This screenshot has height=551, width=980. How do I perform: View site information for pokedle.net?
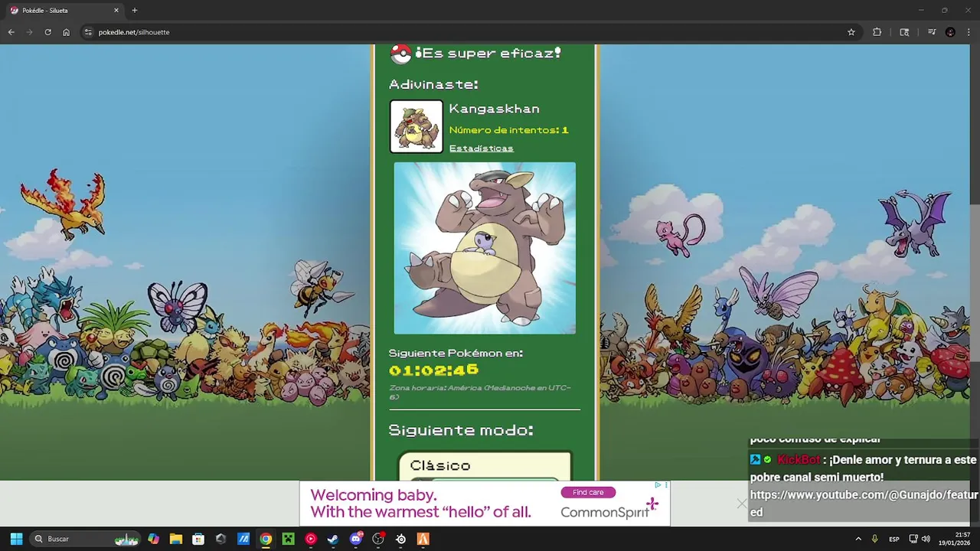tap(88, 32)
